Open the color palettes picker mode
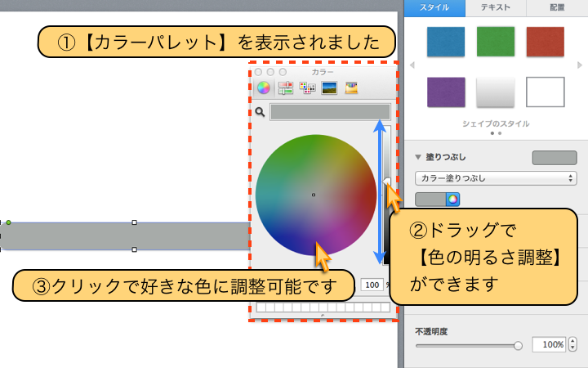The height and width of the screenshot is (368, 588). 308,88
